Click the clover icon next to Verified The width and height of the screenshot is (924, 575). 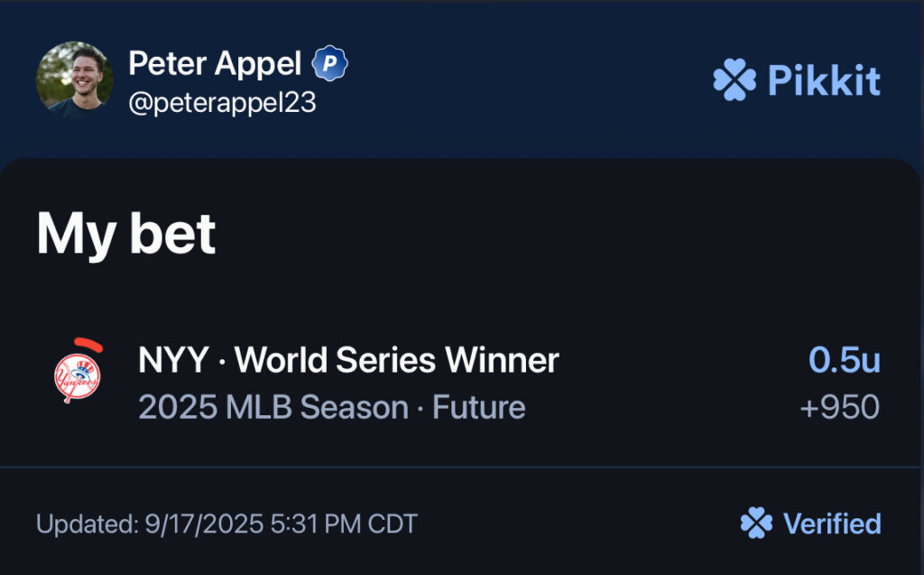coord(755,524)
